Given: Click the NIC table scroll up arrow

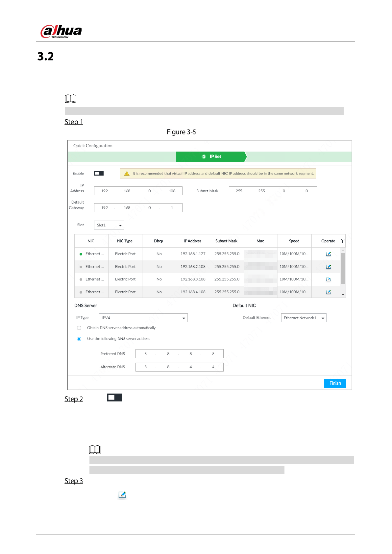Looking at the screenshot, I should (x=343, y=251).
